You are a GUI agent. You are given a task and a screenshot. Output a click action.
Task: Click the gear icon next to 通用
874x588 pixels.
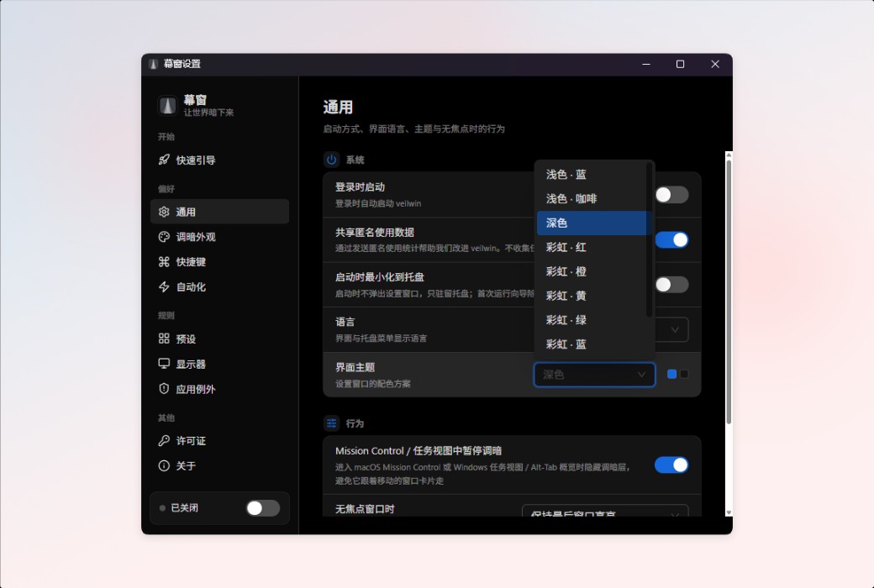point(164,212)
